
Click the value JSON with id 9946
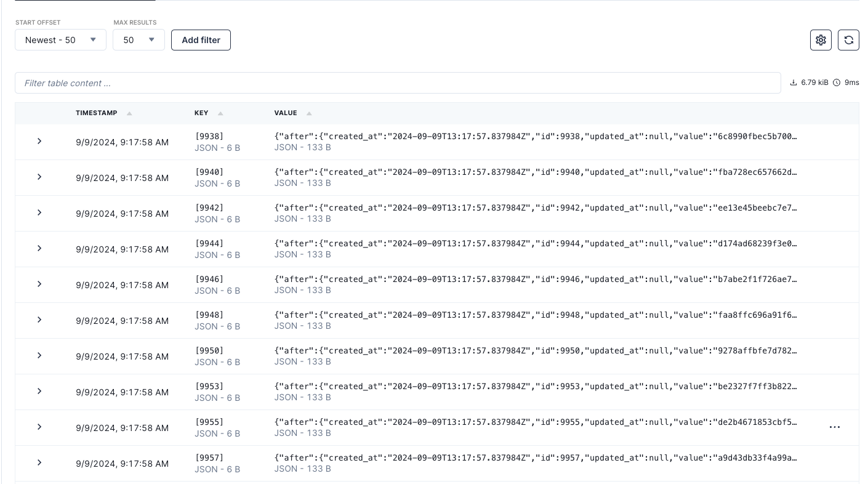click(536, 279)
